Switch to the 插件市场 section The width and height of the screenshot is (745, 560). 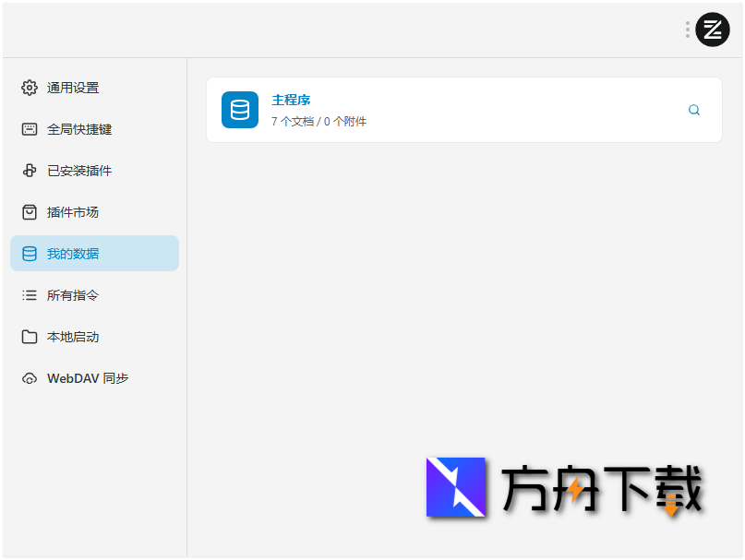(x=75, y=211)
